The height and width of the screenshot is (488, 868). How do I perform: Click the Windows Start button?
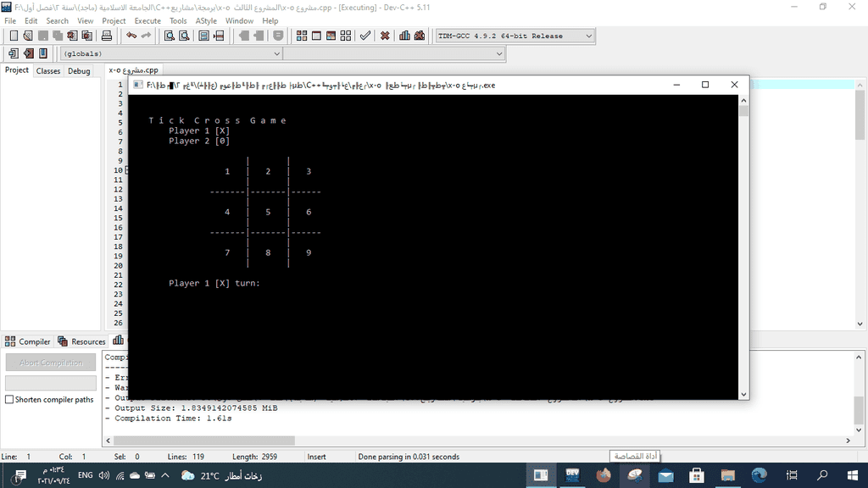coord(853,475)
